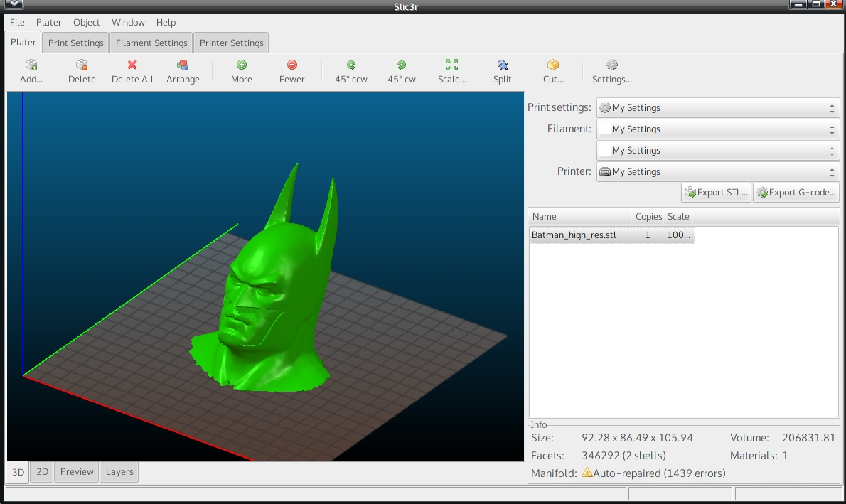Switch to the 2D view tab
Viewport: 846px width, 504px height.
coord(42,471)
